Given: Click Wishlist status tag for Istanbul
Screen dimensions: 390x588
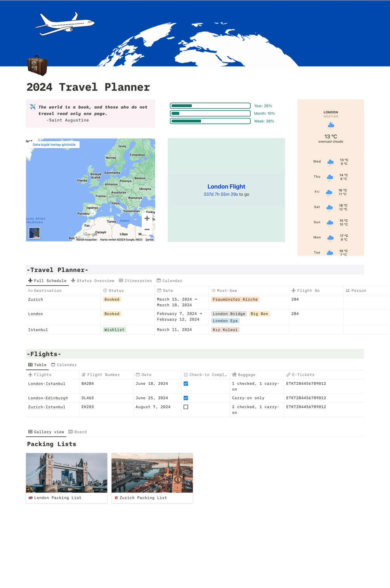Looking at the screenshot, I should 114,330.
